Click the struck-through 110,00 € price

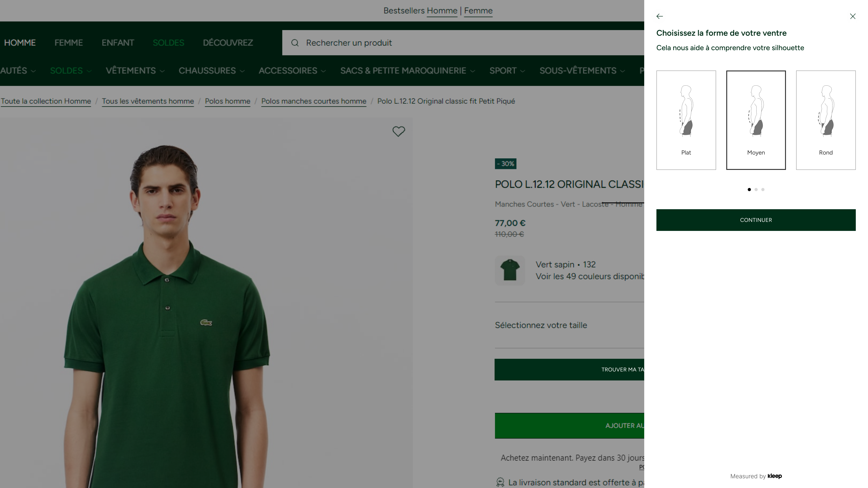point(509,235)
